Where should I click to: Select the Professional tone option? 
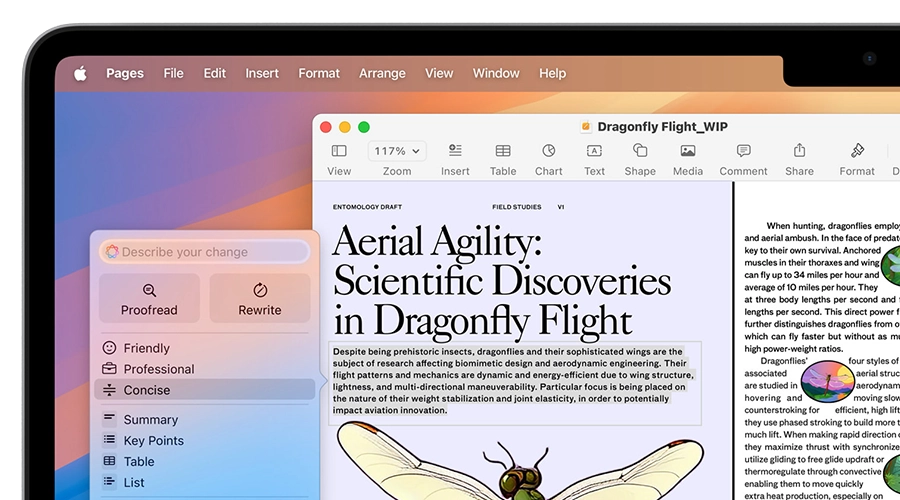(x=204, y=369)
